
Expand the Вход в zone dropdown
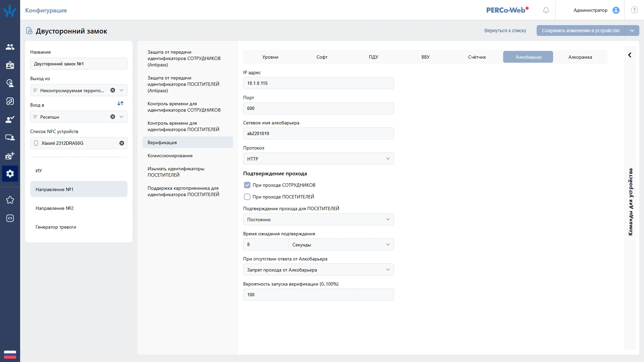[x=121, y=117]
